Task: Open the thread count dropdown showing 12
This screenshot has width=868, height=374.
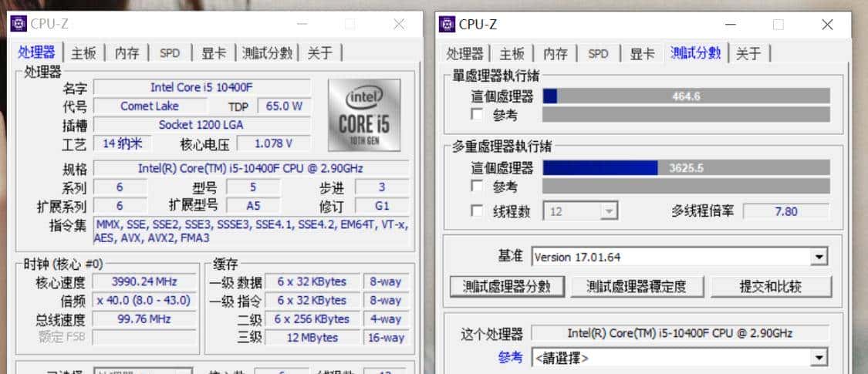Action: [581, 211]
